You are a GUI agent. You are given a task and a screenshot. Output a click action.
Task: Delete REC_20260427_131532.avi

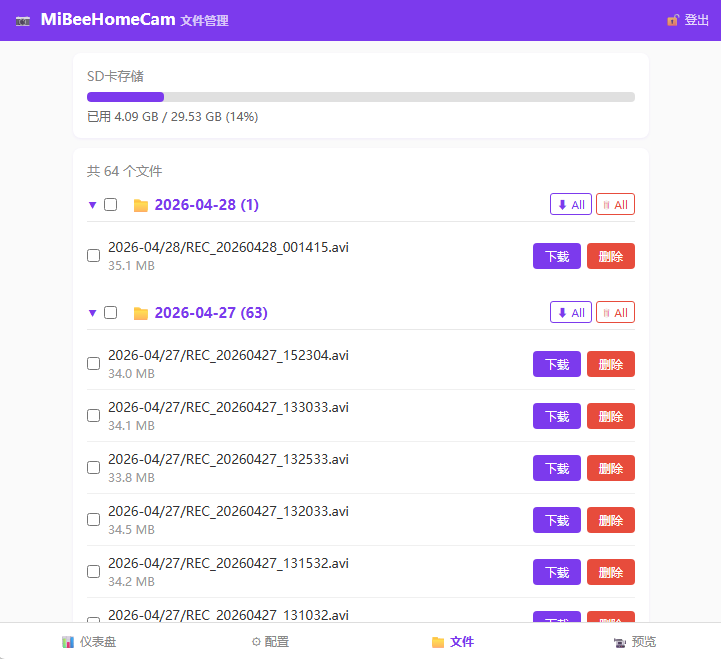tap(611, 572)
